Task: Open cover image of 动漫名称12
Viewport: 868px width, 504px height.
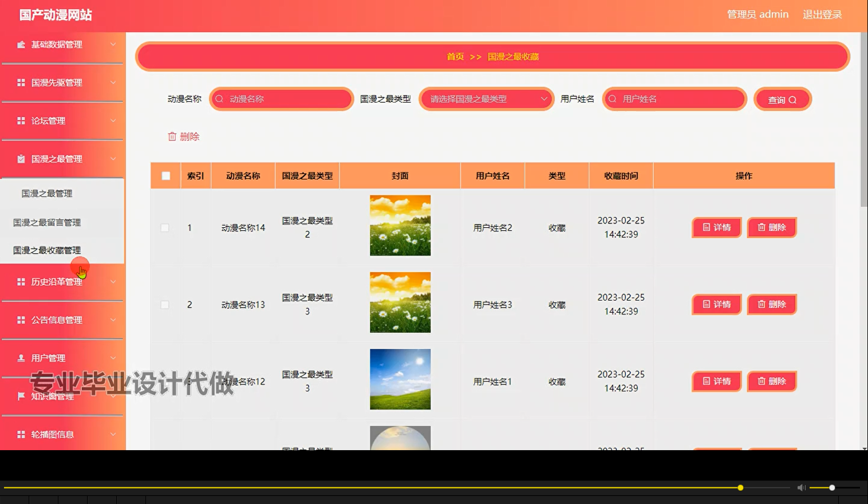Action: pyautogui.click(x=400, y=379)
